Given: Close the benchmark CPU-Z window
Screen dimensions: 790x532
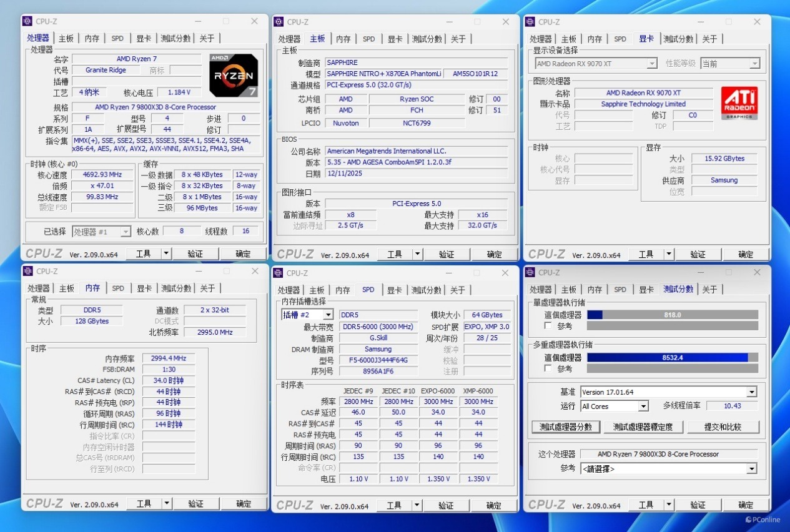Looking at the screenshot, I should click(x=757, y=272).
